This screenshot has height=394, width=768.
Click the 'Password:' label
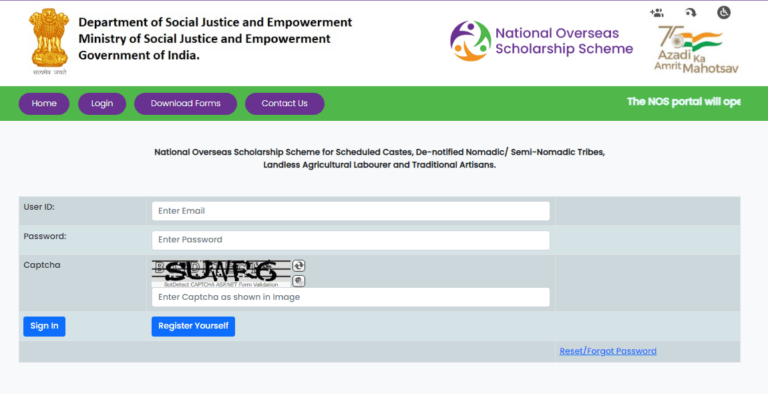(45, 236)
